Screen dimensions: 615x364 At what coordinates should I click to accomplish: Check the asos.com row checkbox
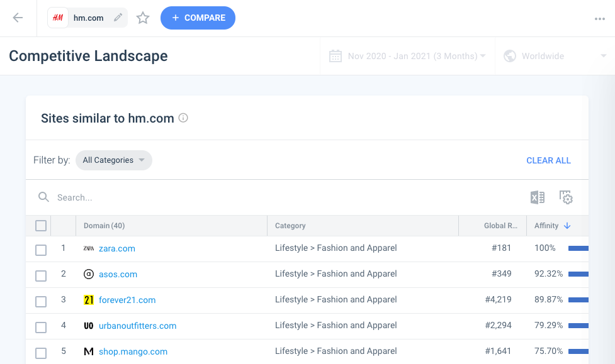click(41, 276)
